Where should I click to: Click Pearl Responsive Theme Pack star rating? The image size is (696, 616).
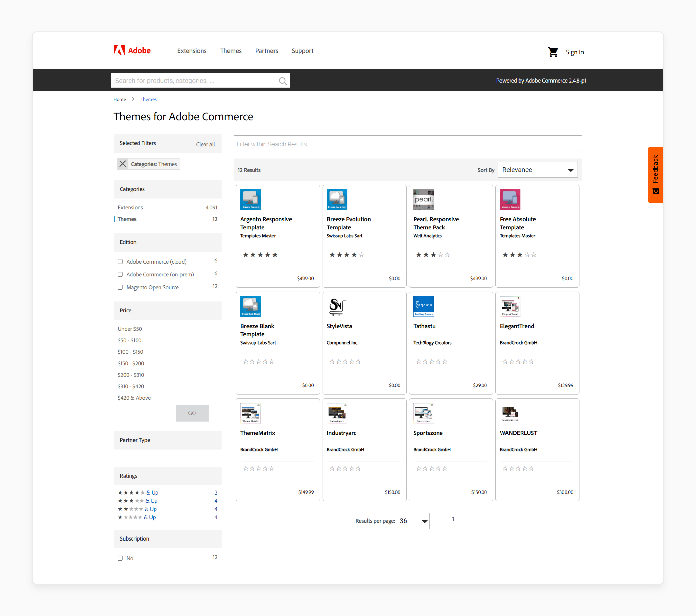coord(433,254)
